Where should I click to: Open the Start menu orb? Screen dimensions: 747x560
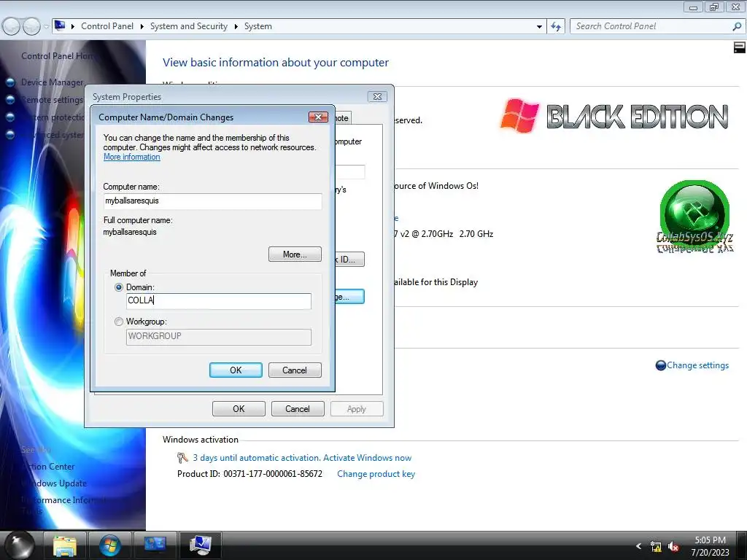[20, 545]
